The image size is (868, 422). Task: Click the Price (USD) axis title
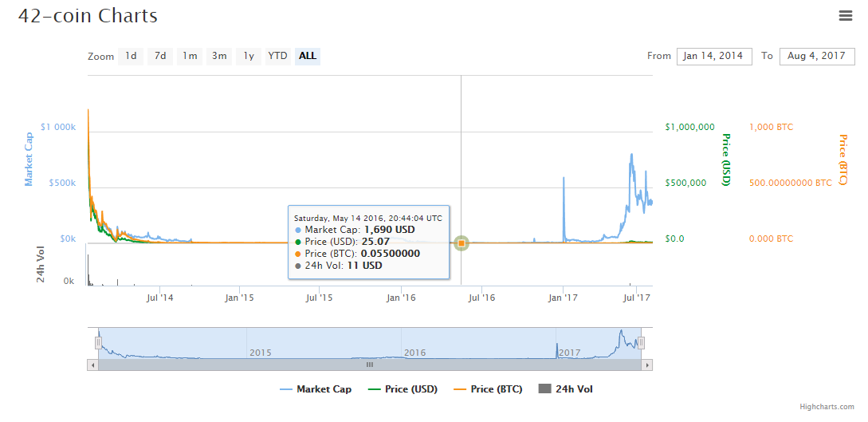tap(726, 160)
